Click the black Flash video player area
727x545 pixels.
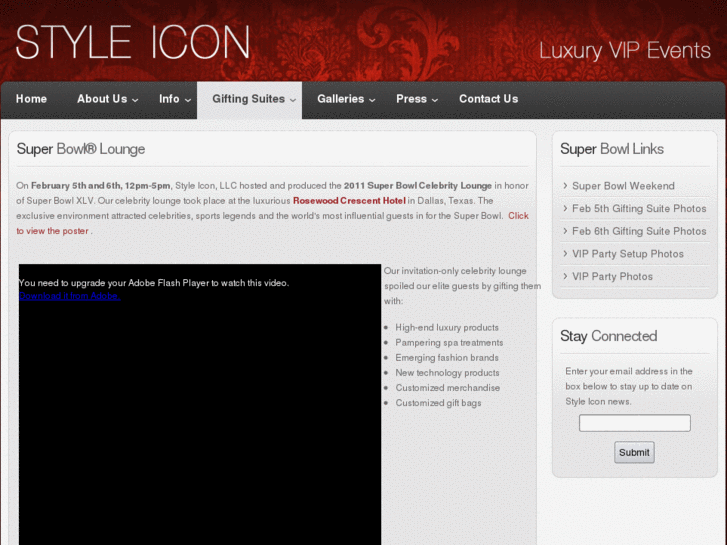tap(200, 404)
